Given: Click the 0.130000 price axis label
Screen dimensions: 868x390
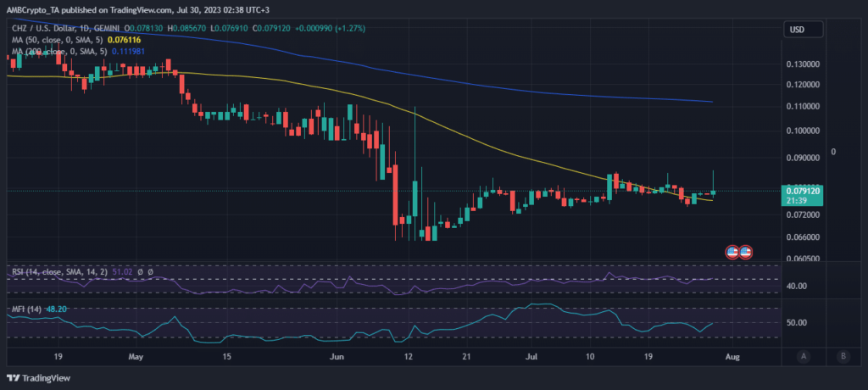Looking at the screenshot, I should click(x=803, y=64).
